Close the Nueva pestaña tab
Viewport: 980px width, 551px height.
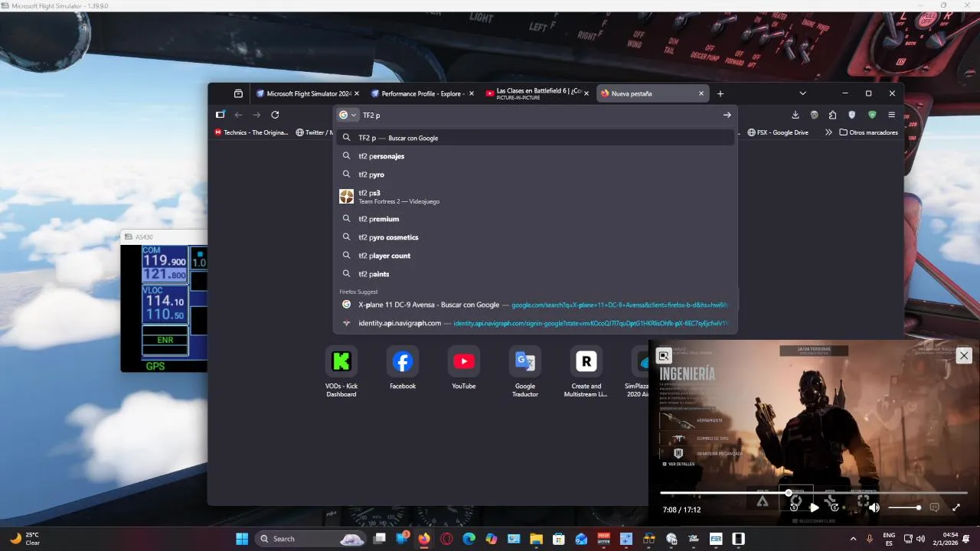click(701, 93)
